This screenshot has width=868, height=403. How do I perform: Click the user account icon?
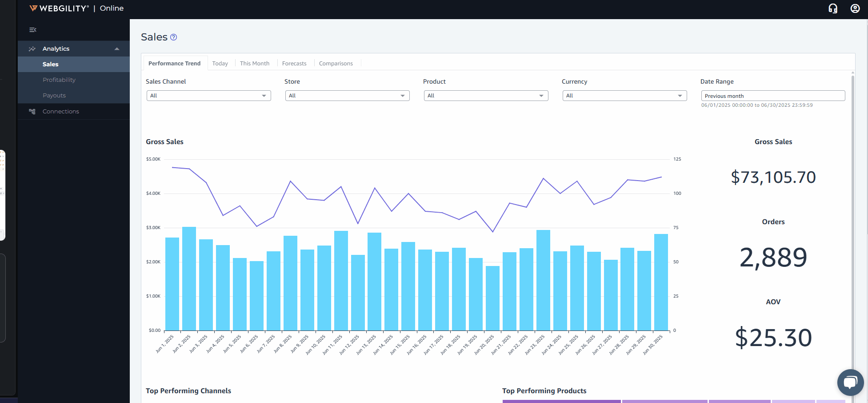855,8
